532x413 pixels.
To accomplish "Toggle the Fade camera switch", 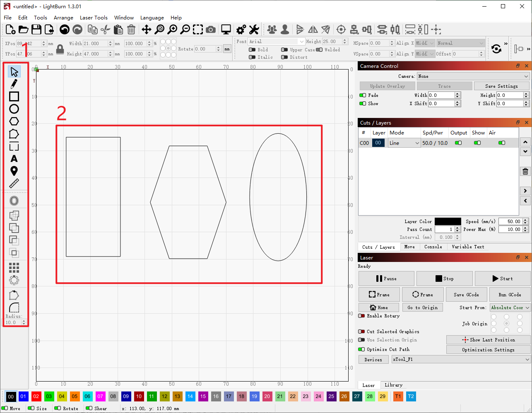I will click(x=363, y=95).
